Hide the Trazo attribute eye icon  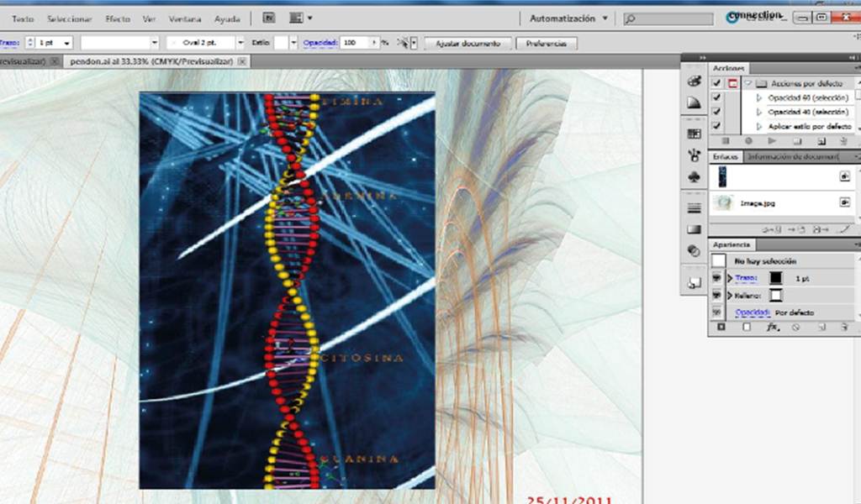point(716,278)
